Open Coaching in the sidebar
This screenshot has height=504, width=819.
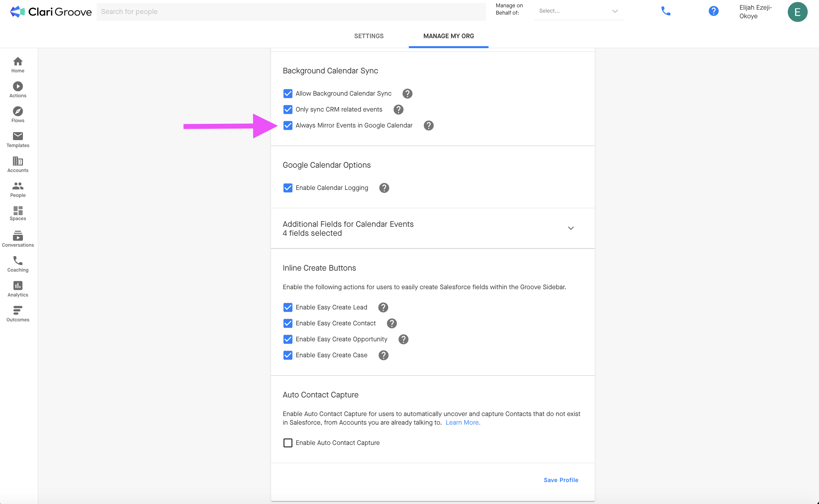(x=18, y=264)
